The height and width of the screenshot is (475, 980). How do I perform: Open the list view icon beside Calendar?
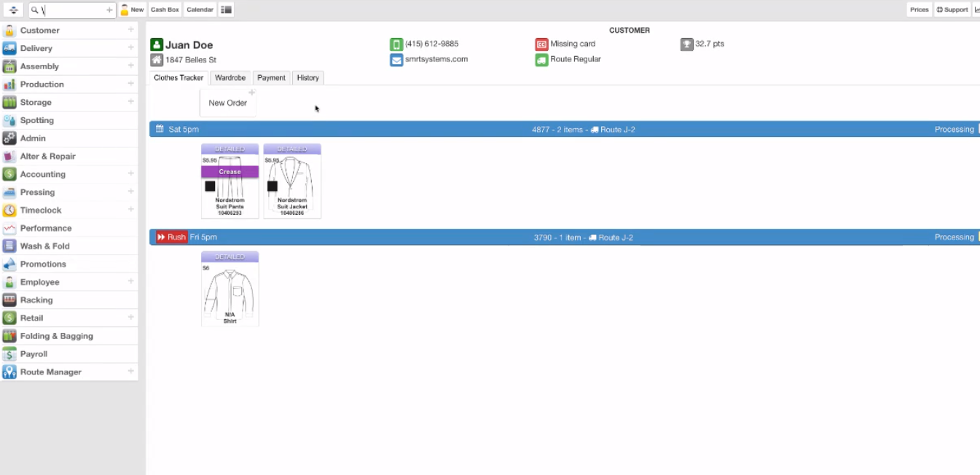click(x=225, y=9)
